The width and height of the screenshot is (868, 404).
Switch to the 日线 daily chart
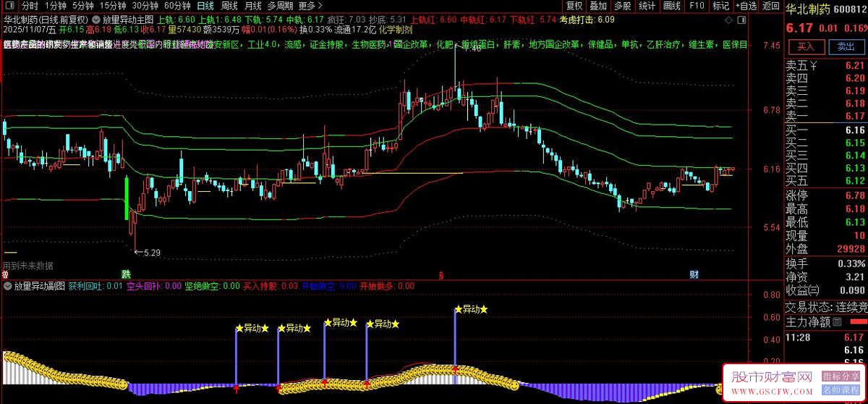coord(205,6)
